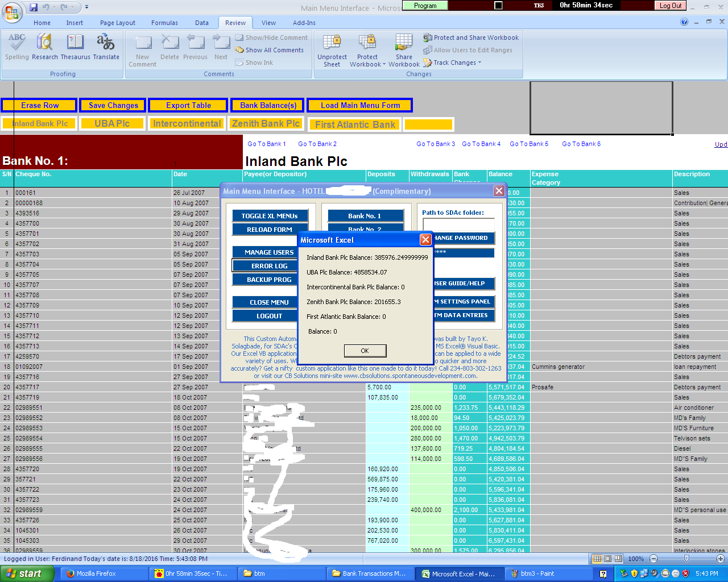Click Allow Users to Edit Ranges
The height and width of the screenshot is (582, 728).
pos(468,50)
